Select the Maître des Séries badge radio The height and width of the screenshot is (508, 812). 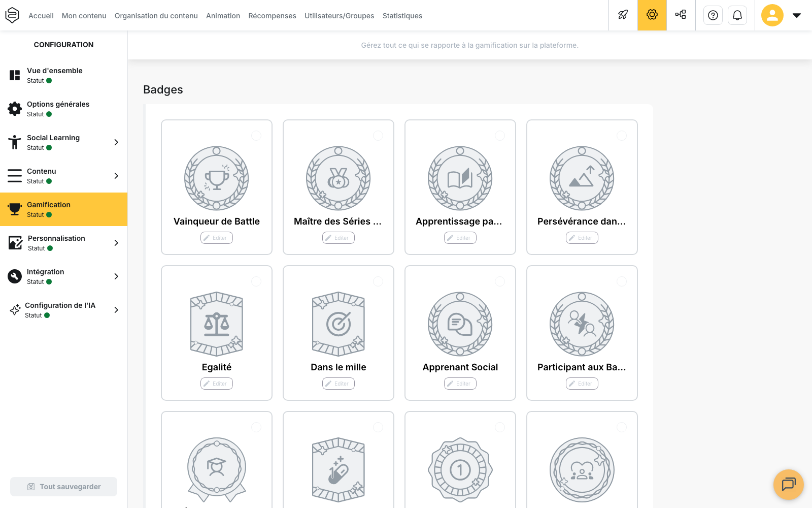click(378, 136)
